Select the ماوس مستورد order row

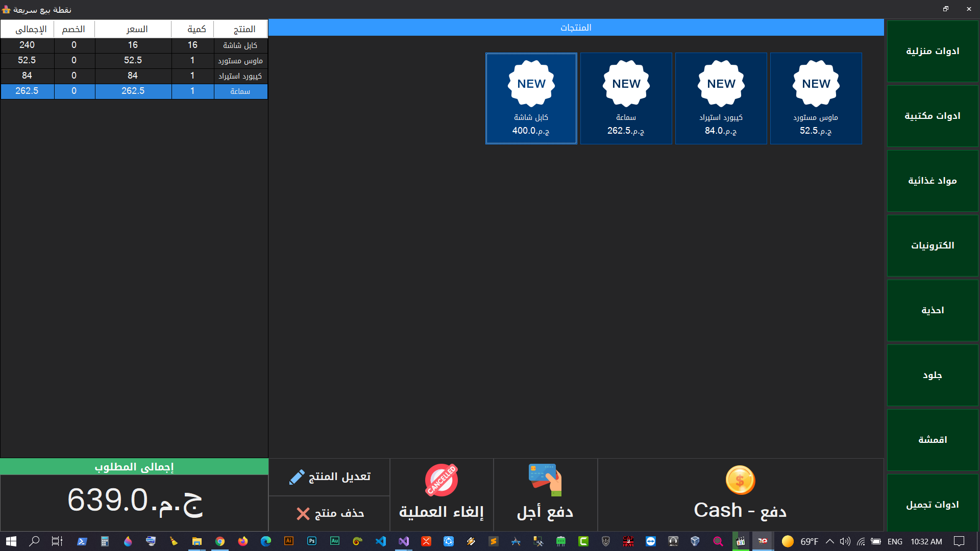(134, 61)
